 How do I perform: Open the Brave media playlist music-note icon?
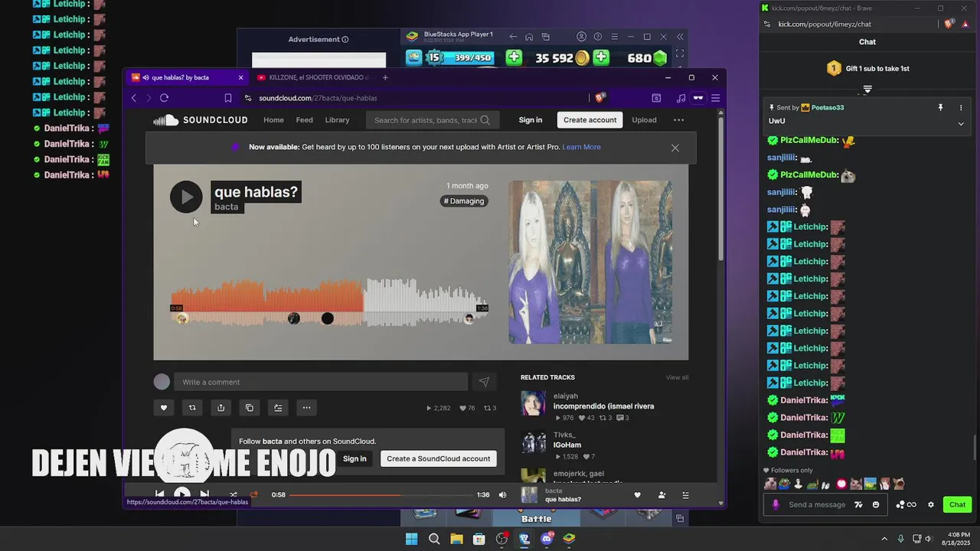tap(681, 98)
